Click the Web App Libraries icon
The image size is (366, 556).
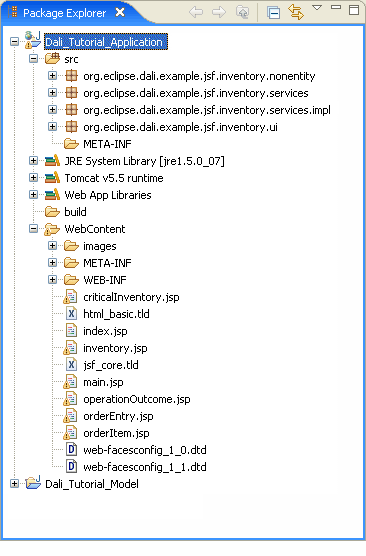52,195
